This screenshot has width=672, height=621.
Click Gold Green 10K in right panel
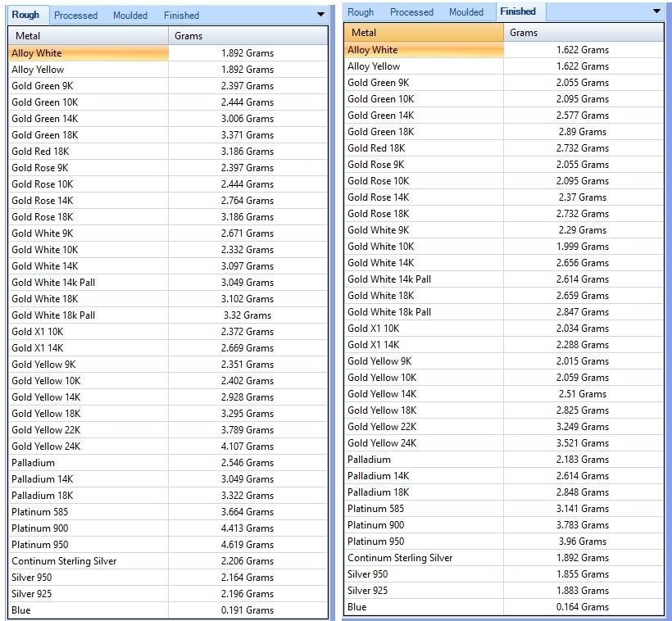pos(504,99)
